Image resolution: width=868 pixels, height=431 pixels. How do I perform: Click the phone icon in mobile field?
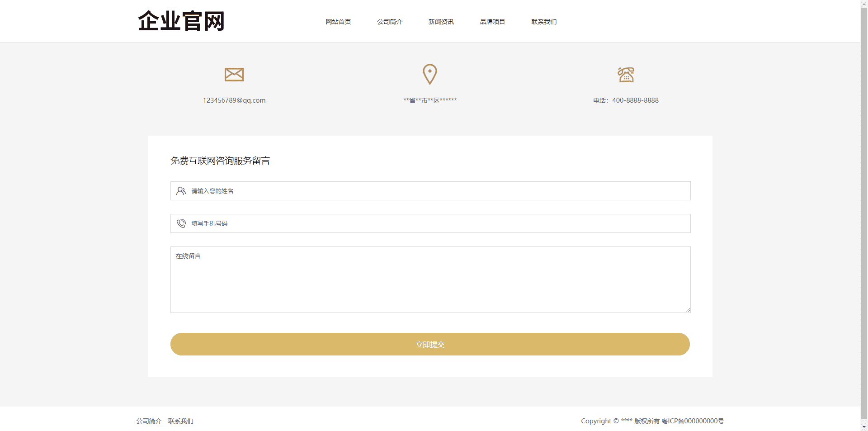click(x=181, y=223)
